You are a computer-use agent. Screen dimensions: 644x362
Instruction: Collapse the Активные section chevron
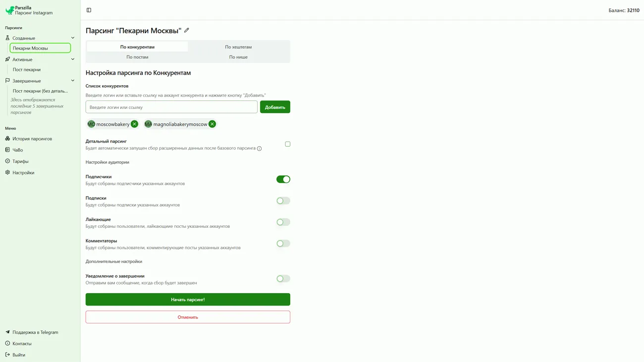click(x=73, y=59)
